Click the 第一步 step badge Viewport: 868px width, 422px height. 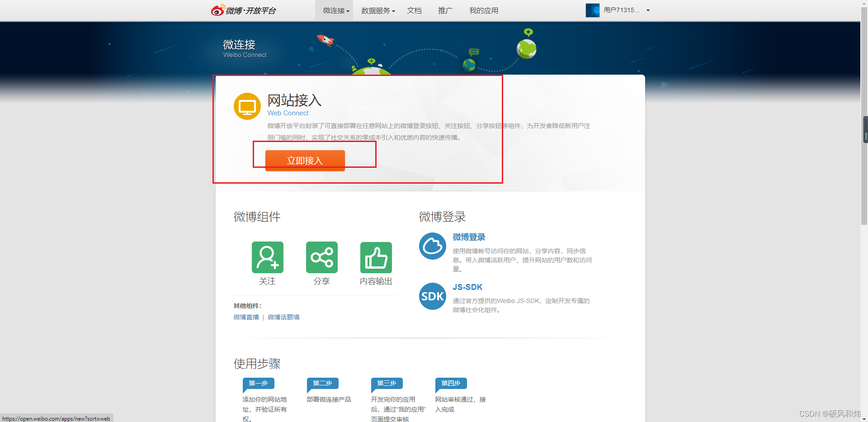point(258,383)
